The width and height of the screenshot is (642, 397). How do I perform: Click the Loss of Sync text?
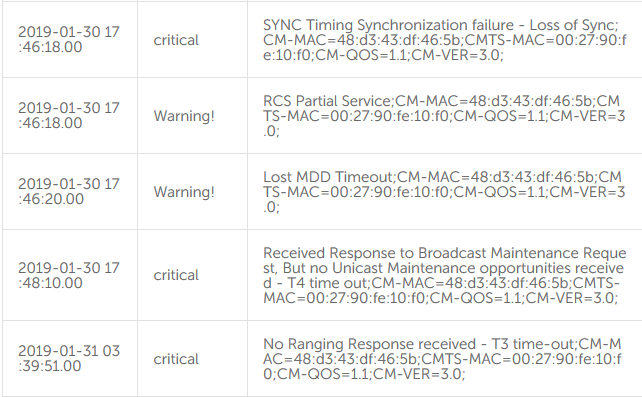coord(574,25)
